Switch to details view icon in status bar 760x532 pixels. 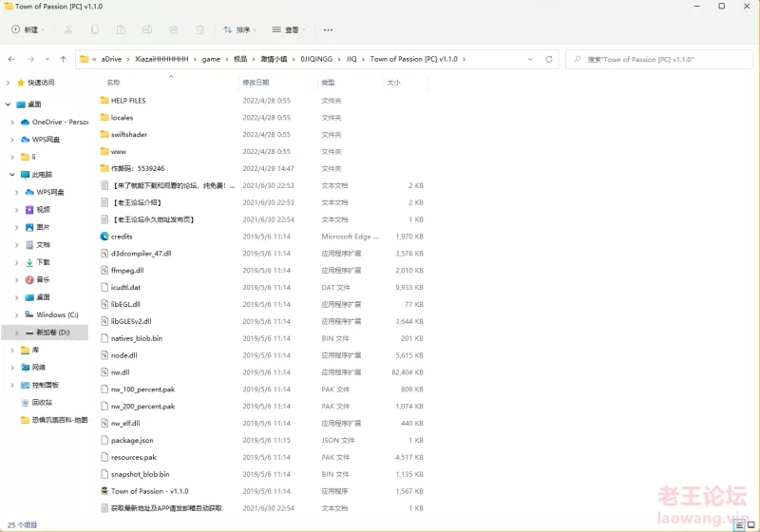point(740,524)
